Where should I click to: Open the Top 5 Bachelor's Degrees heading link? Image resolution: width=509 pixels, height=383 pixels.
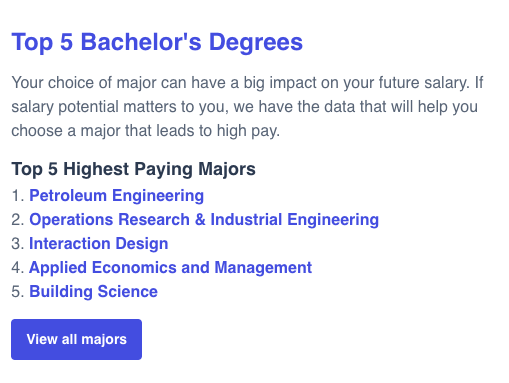coord(157,42)
